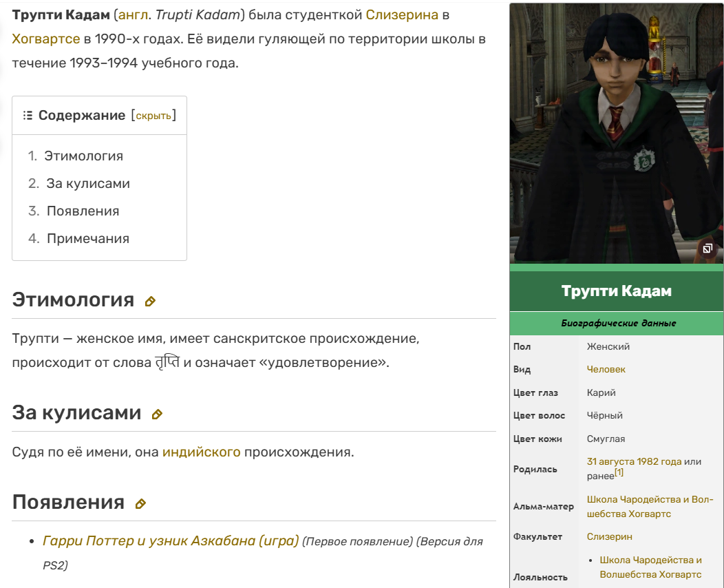Click the Sanskrit word तृप्ति
This screenshot has width=724, height=588.
point(167,362)
